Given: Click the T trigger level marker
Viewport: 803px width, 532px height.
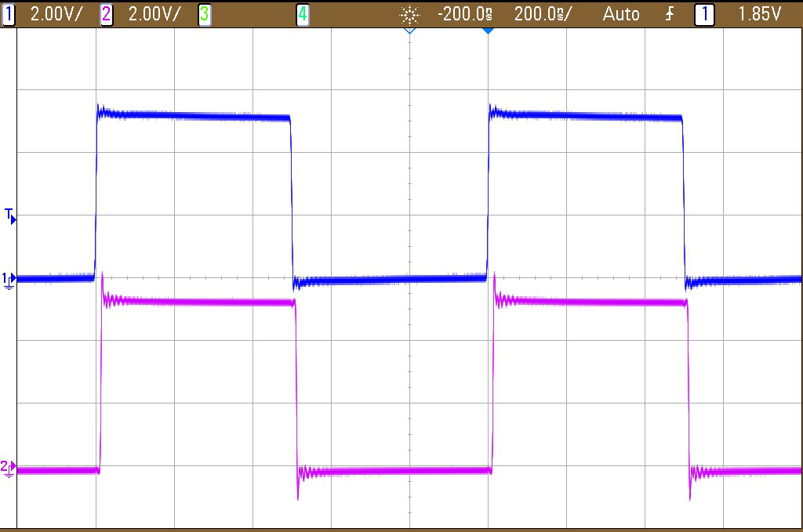Looking at the screenshot, I should point(9,218).
